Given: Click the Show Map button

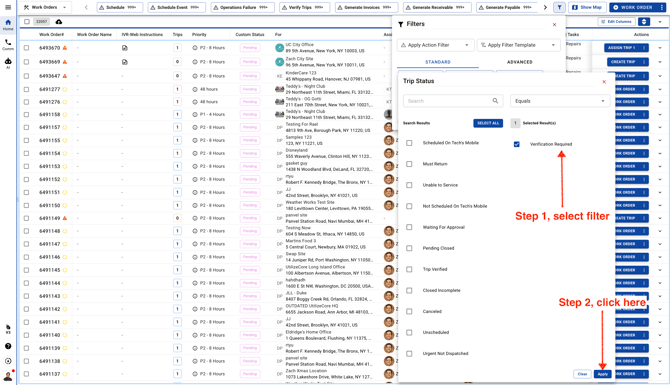Looking at the screenshot, I should [587, 7].
